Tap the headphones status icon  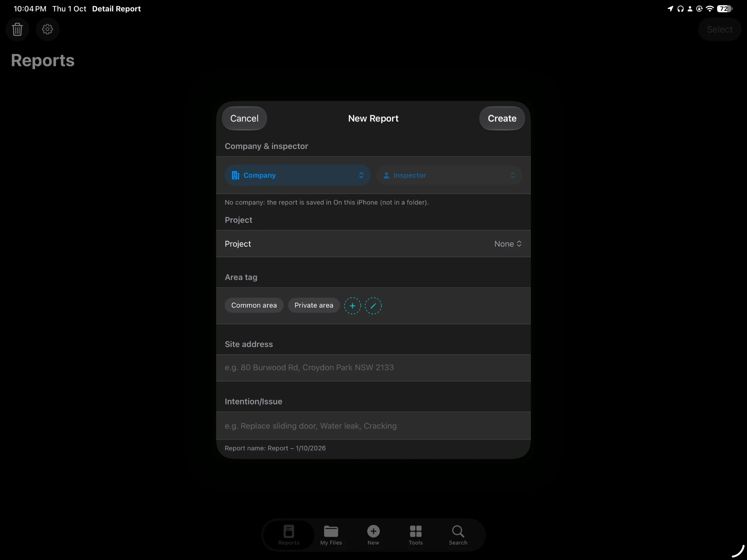pyautogui.click(x=681, y=9)
